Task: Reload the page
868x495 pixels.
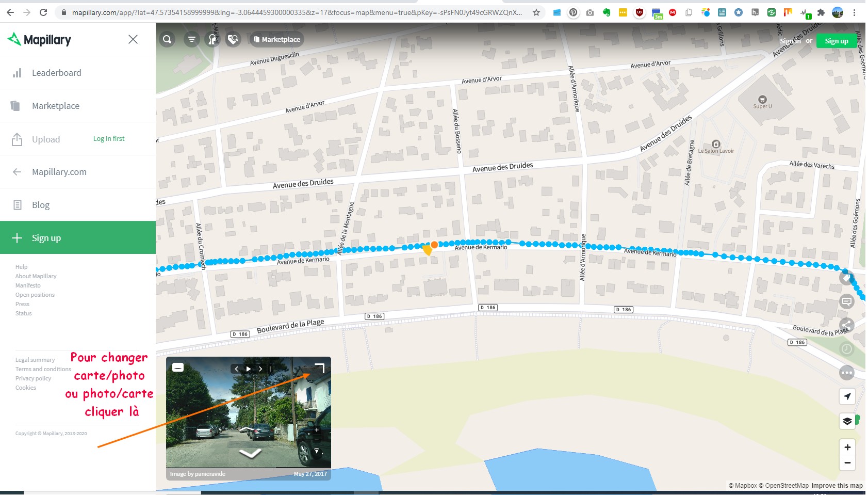Action: (43, 12)
